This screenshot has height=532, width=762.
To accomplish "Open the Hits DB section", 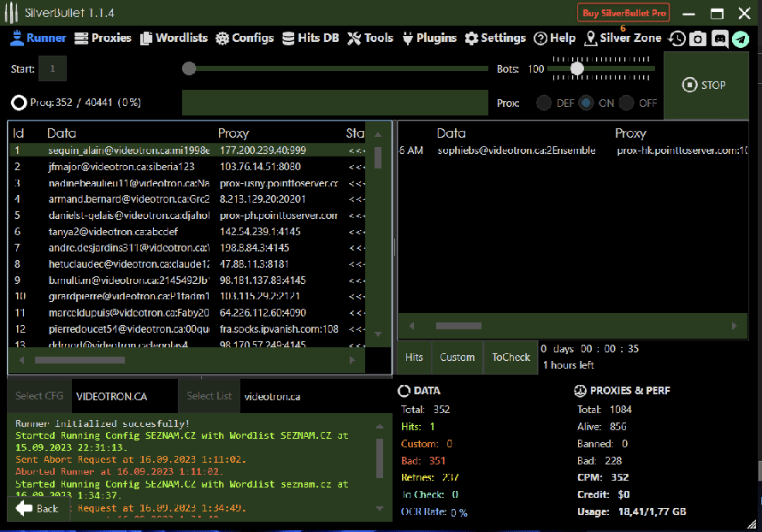I will point(310,38).
